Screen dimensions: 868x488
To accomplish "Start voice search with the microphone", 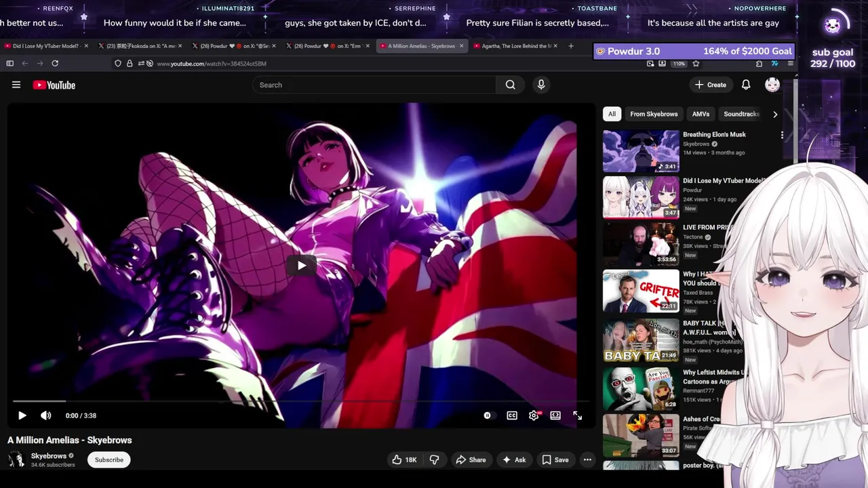I will (x=541, y=85).
